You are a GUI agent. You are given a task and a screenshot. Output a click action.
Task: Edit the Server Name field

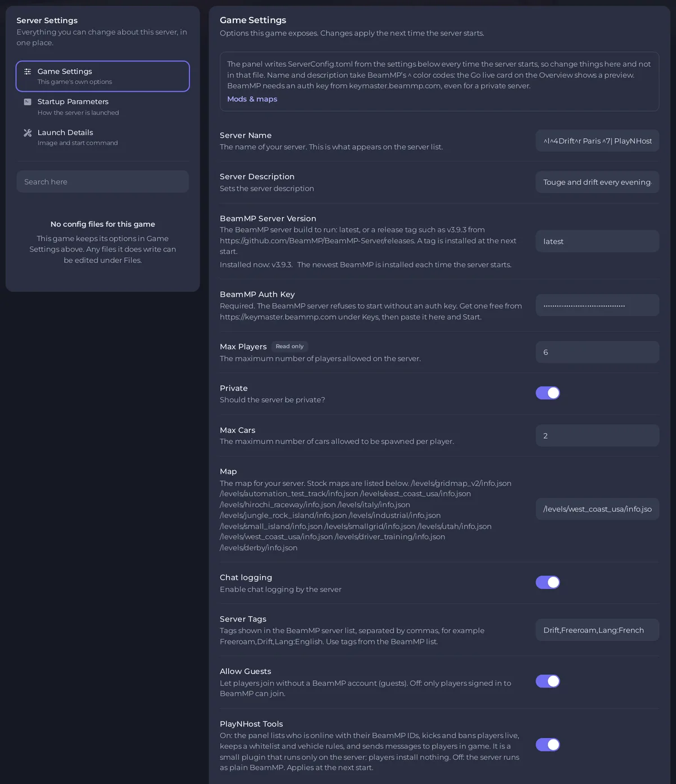point(597,141)
